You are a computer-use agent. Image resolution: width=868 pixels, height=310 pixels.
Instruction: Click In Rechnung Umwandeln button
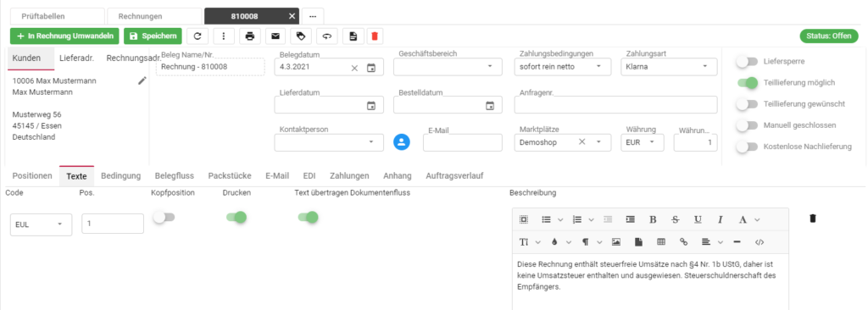click(x=64, y=36)
